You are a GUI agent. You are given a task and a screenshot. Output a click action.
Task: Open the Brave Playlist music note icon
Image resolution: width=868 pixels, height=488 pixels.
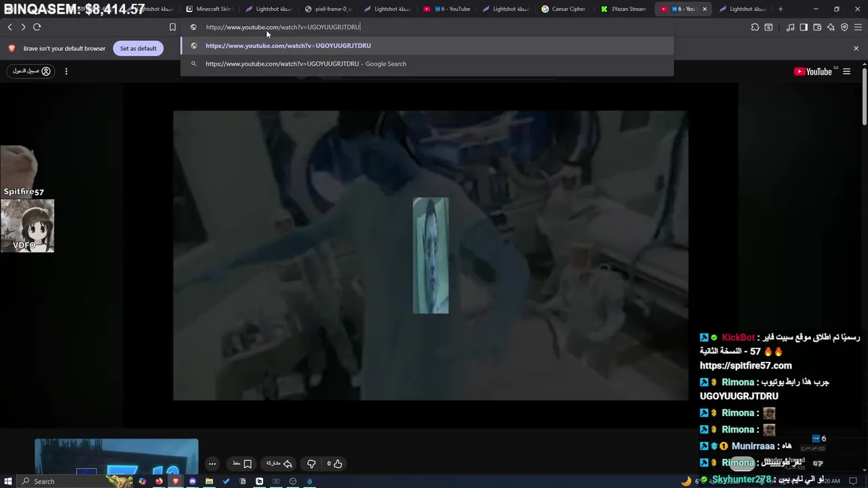tap(790, 27)
